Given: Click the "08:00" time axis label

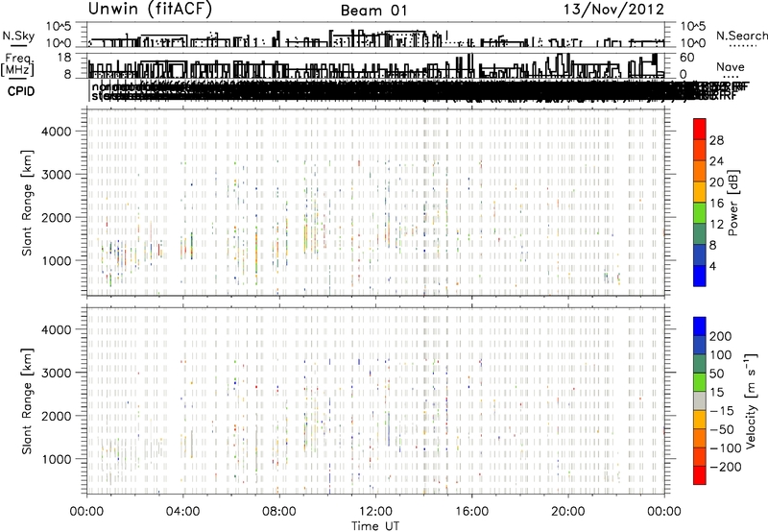Looking at the screenshot, I should [x=279, y=512].
